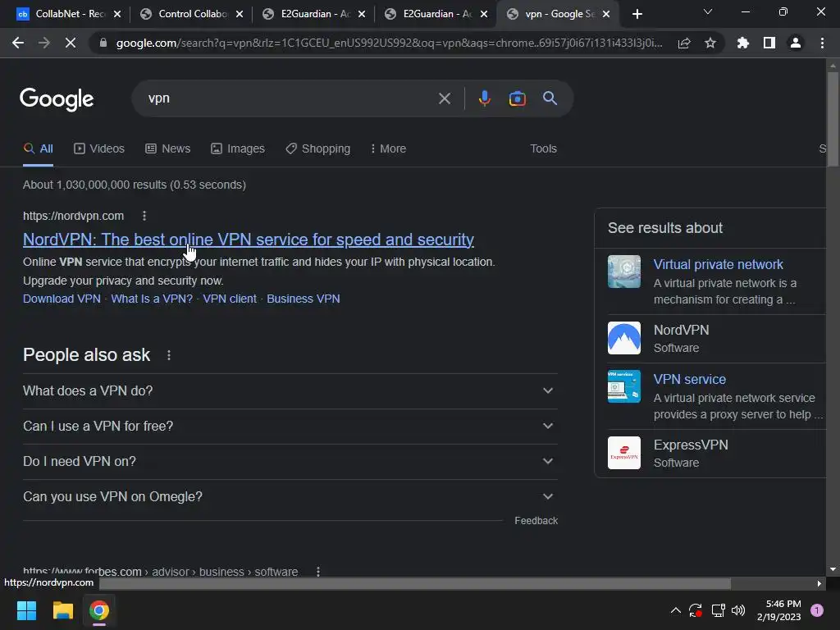Open Business VPN sitelink

[304, 299]
